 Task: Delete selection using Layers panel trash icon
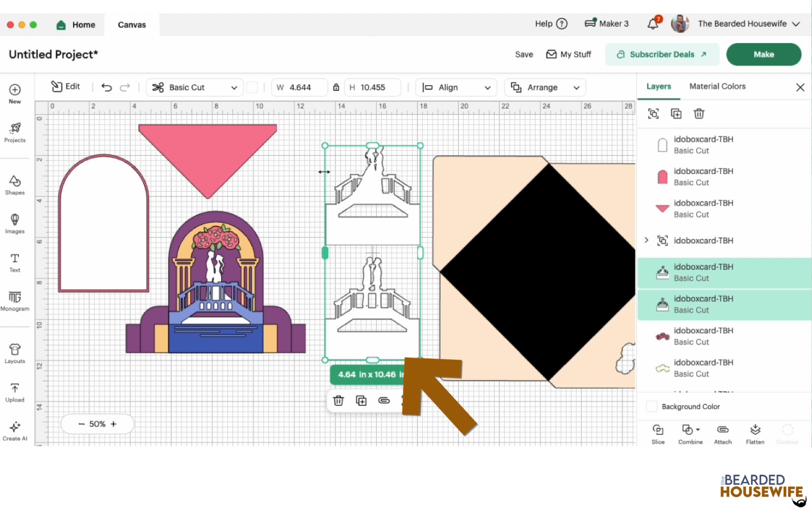699,114
